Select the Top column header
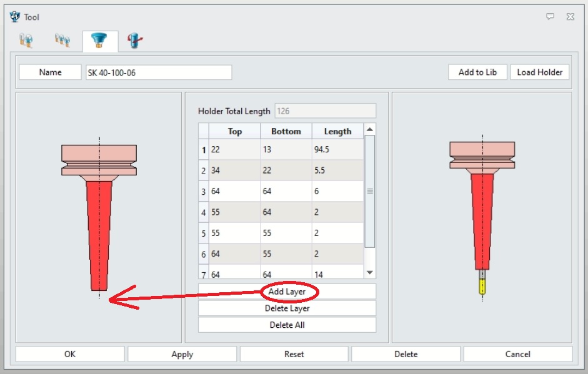 pyautogui.click(x=235, y=131)
